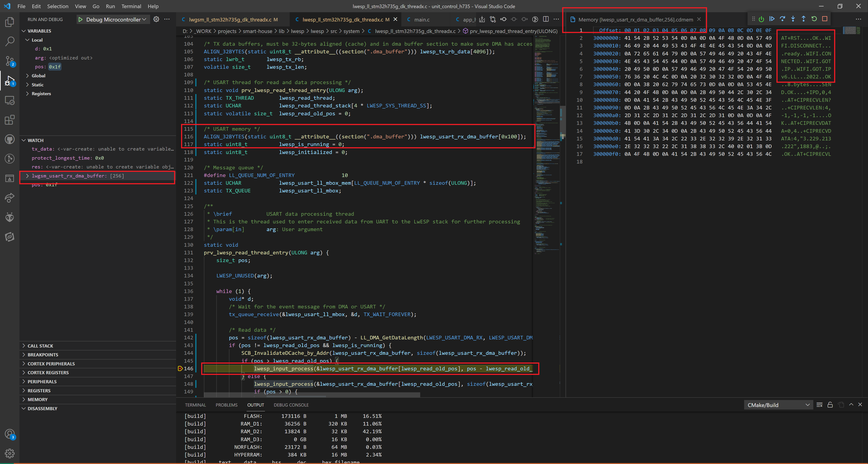The image size is (868, 464).
Task: Open the PlatformIO alien icon view
Action: coord(9,217)
